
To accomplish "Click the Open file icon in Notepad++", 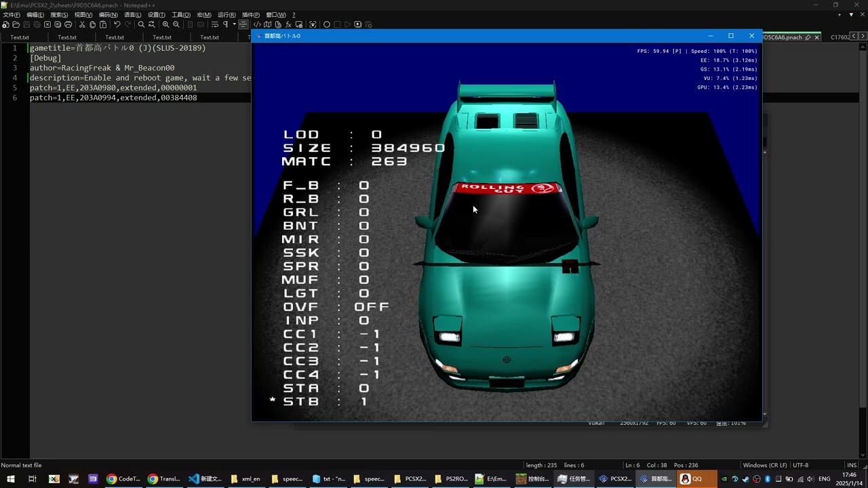I will coord(16,24).
